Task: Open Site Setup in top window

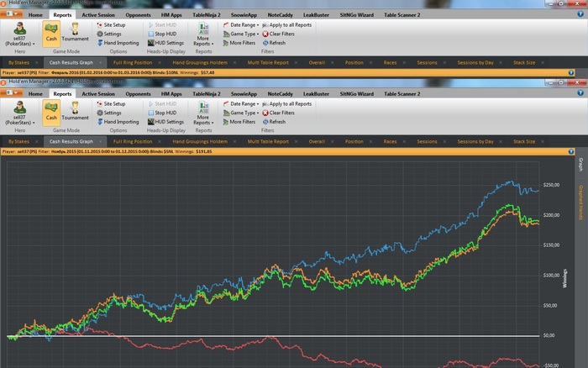Action: (111, 24)
